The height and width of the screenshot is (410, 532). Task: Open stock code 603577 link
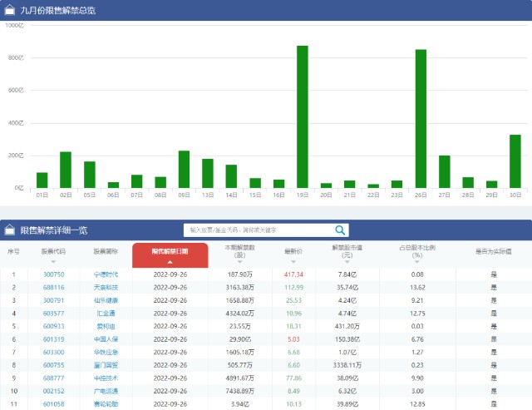pyautogui.click(x=53, y=314)
